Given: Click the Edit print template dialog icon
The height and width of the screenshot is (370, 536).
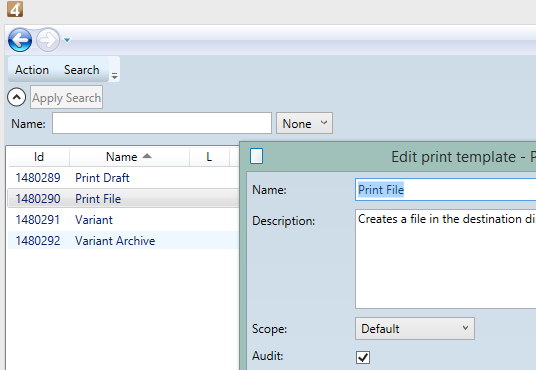Looking at the screenshot, I should [x=256, y=156].
